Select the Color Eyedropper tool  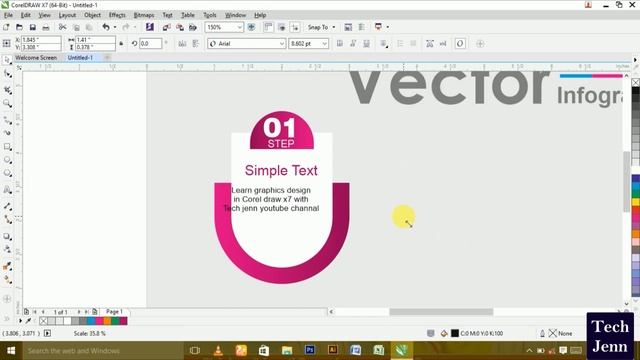pyautogui.click(x=7, y=266)
